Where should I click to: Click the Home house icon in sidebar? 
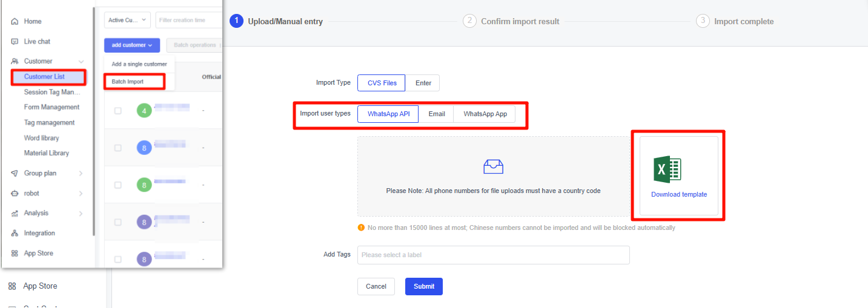[x=15, y=21]
